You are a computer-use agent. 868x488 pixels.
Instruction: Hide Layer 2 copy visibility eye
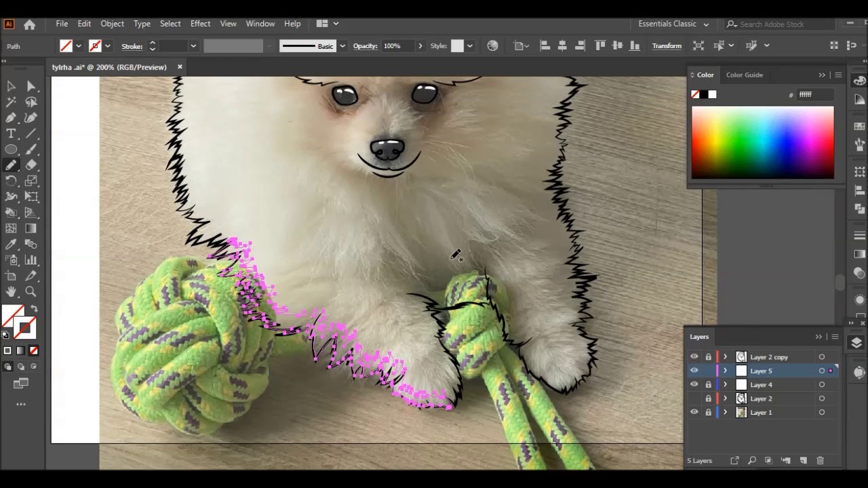pos(694,357)
